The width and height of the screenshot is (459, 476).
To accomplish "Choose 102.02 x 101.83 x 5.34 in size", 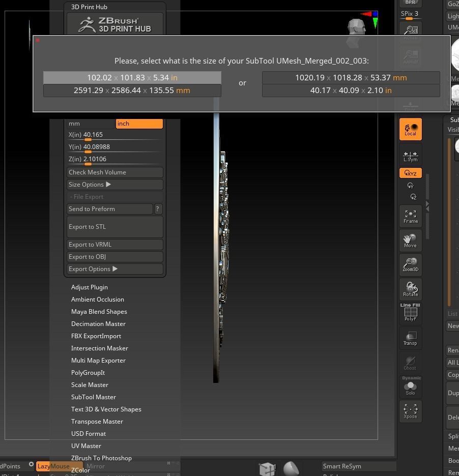I will click(x=132, y=78).
